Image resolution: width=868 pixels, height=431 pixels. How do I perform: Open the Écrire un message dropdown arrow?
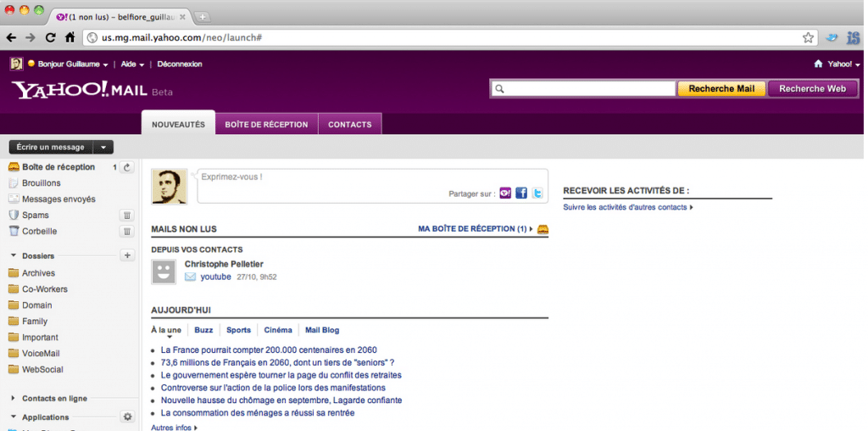103,147
